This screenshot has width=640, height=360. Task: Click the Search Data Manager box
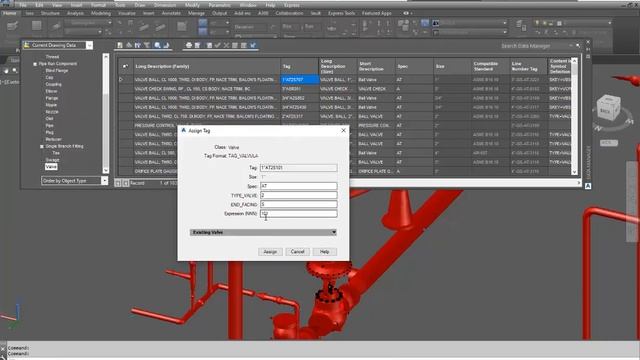pyautogui.click(x=535, y=46)
